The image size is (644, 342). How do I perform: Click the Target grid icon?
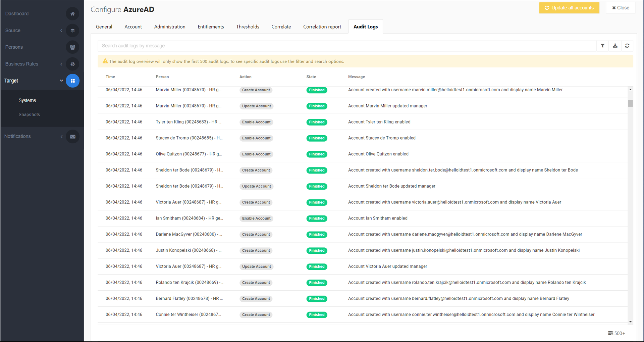coord(72,81)
